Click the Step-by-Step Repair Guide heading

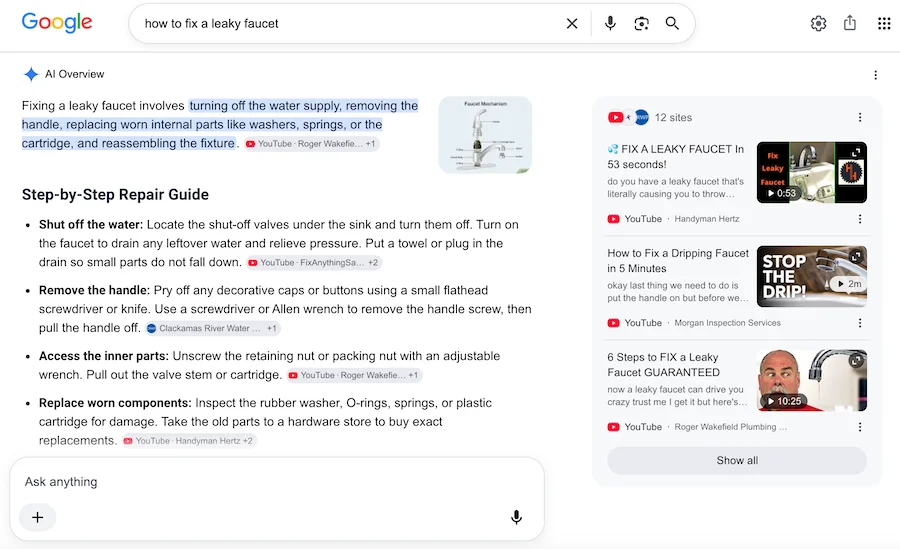click(115, 195)
